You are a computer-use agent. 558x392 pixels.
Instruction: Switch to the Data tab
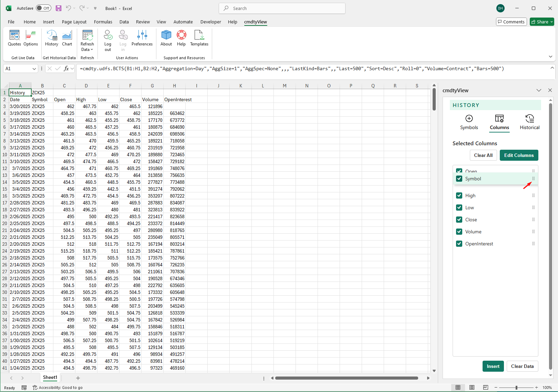tap(124, 22)
